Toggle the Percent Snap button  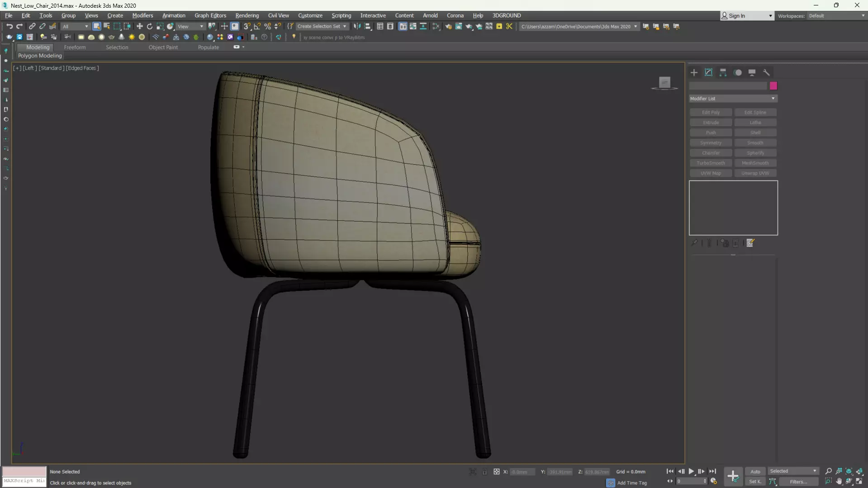pyautogui.click(x=268, y=26)
